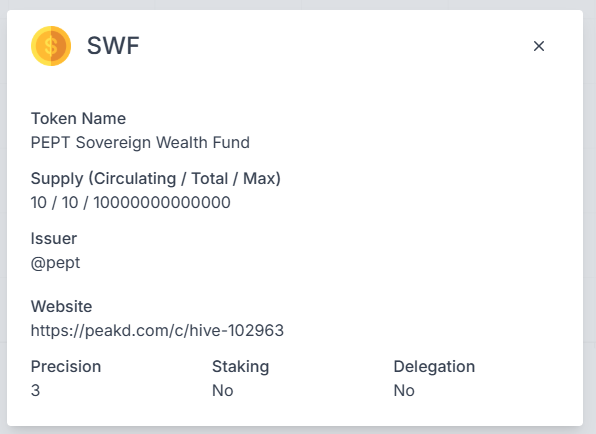
Task: Click the Staking value No
Action: [x=222, y=390]
